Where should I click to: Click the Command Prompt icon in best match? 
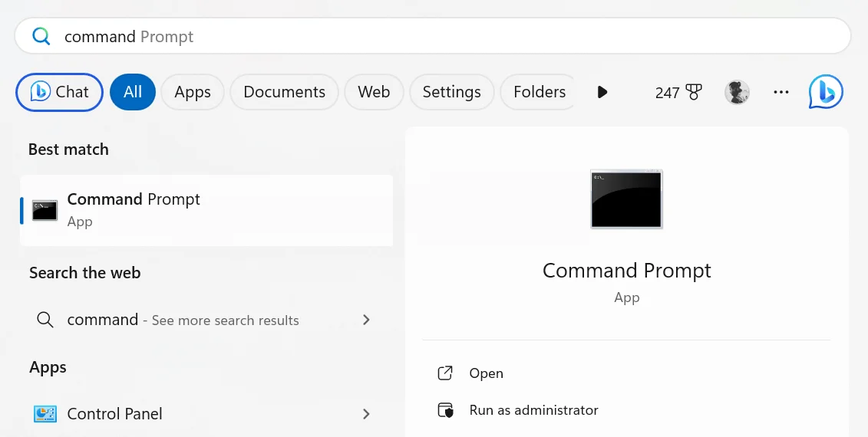point(45,211)
